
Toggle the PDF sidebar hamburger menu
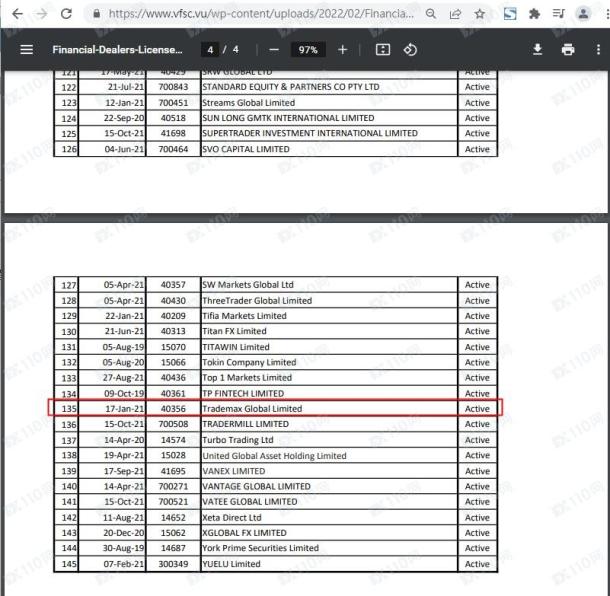pos(26,50)
